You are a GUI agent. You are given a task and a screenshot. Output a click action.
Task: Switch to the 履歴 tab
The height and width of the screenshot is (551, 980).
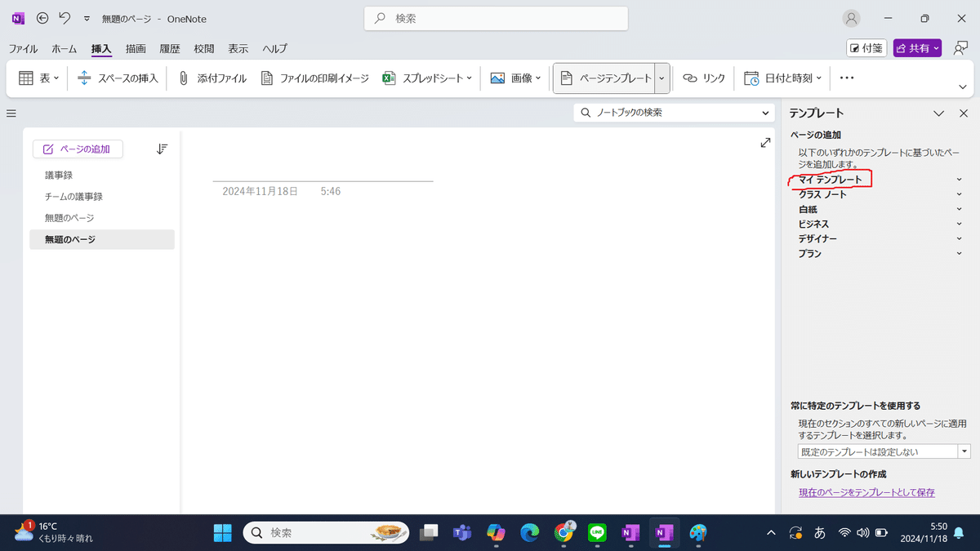[170, 49]
